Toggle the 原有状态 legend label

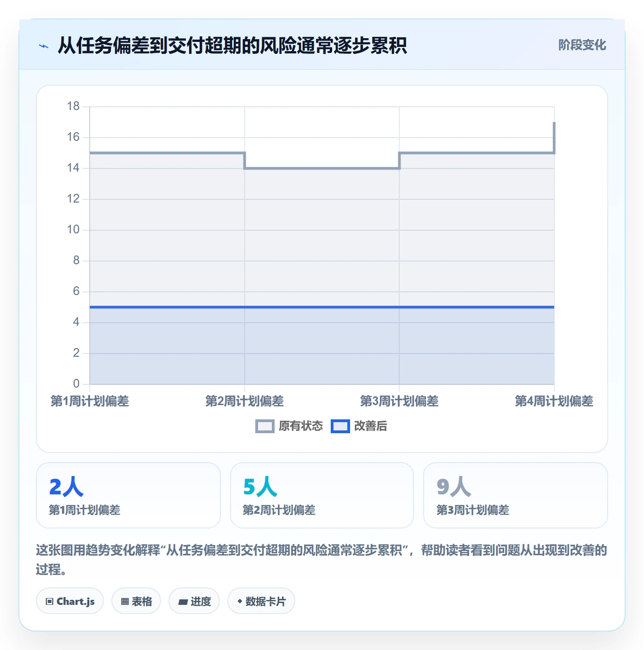click(x=301, y=426)
